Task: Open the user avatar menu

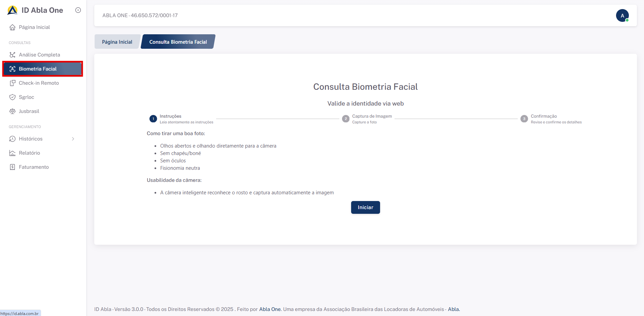Action: click(622, 15)
